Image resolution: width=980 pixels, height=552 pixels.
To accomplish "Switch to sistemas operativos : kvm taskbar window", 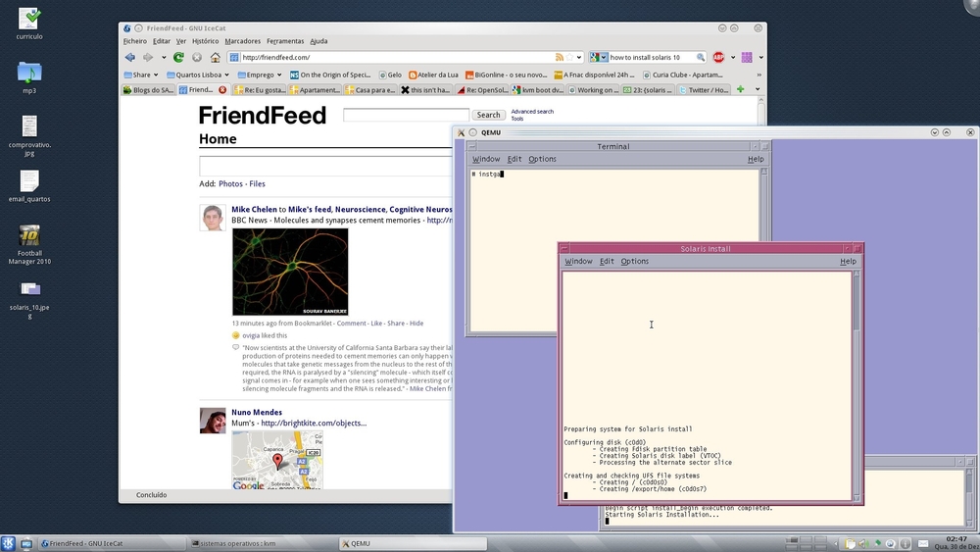I will point(263,543).
